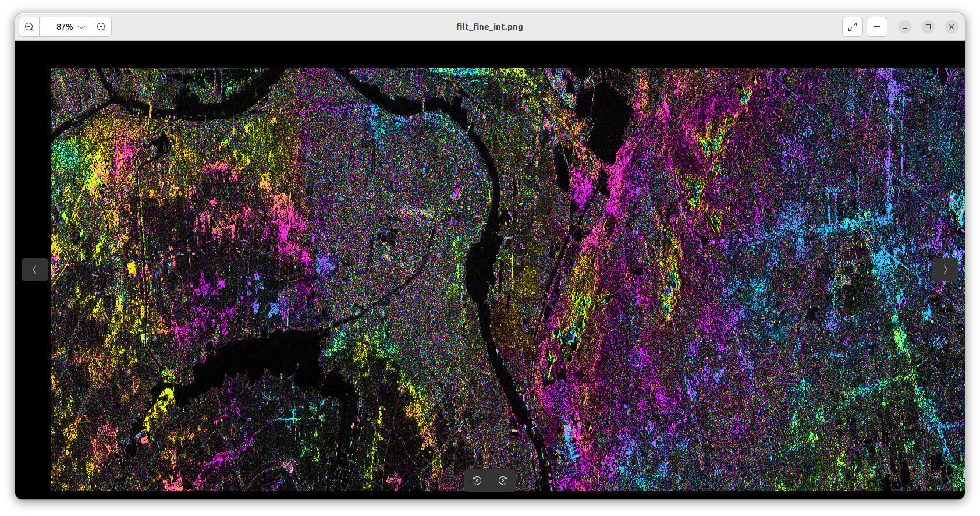Maximize the image viewer window
The width and height of the screenshot is (980, 516).
tap(928, 27)
